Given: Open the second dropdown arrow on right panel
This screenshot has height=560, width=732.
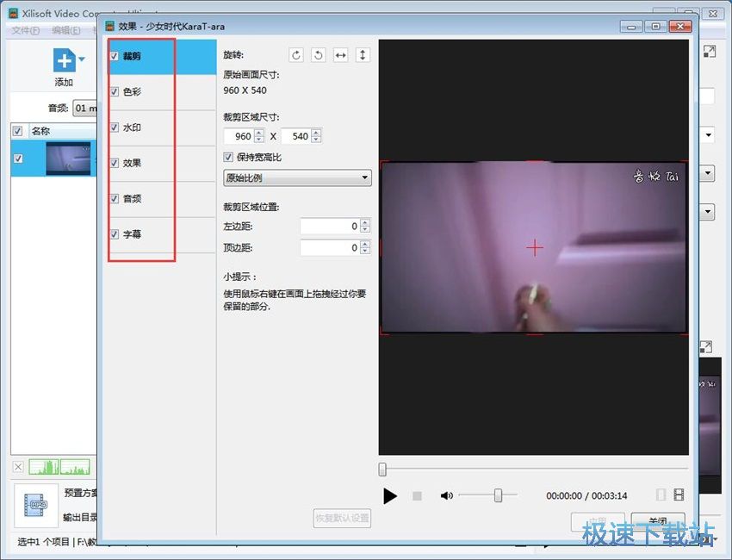Looking at the screenshot, I should click(x=708, y=173).
